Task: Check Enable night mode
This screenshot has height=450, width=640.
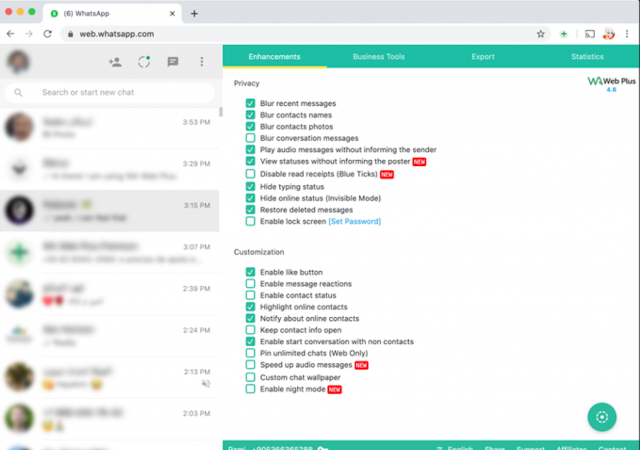Action: 250,389
